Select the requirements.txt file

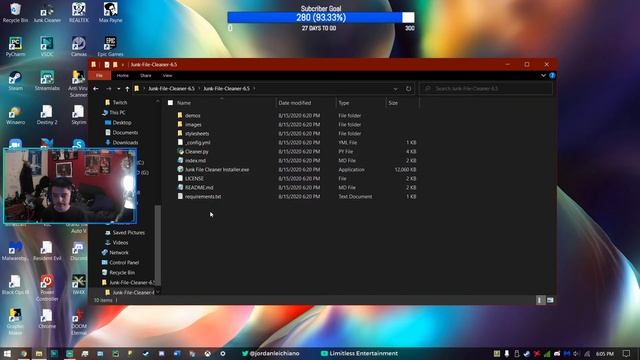pyautogui.click(x=202, y=196)
